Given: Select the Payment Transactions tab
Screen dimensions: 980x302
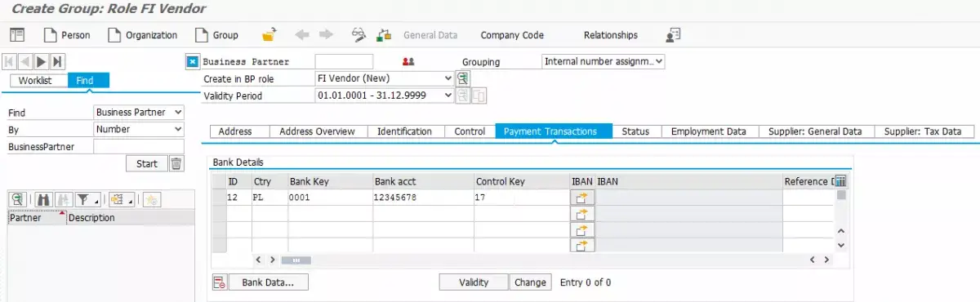Looking at the screenshot, I should [554, 131].
